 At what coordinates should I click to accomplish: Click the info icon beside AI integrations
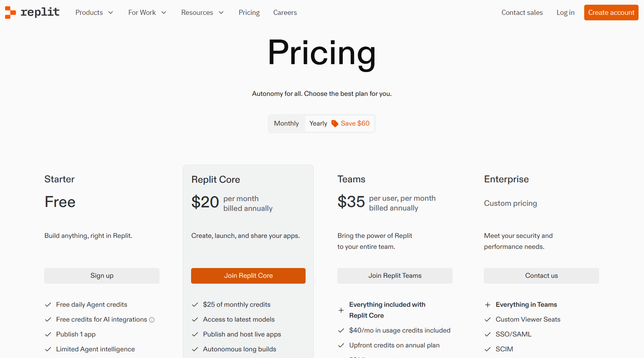pos(152,320)
